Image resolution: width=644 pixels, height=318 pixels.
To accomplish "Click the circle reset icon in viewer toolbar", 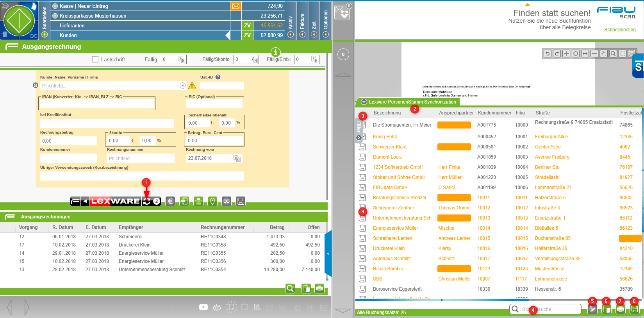I will pos(576,54).
